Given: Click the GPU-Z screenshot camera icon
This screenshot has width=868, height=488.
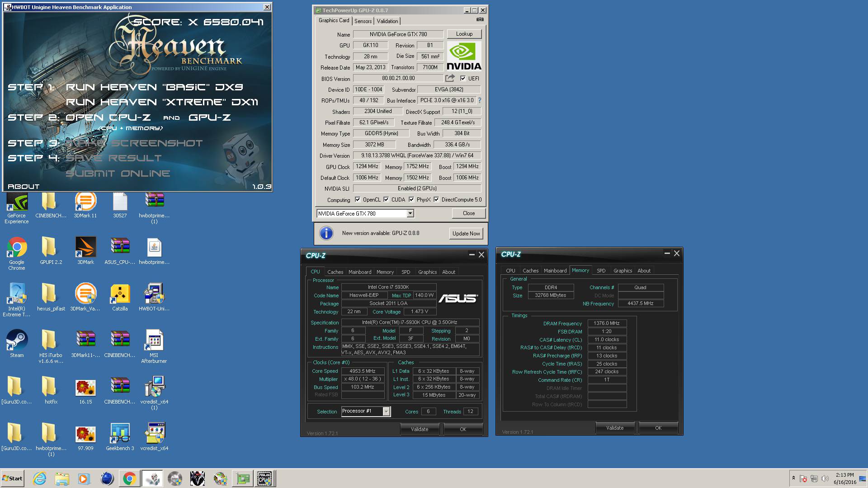Looking at the screenshot, I should coord(480,20).
